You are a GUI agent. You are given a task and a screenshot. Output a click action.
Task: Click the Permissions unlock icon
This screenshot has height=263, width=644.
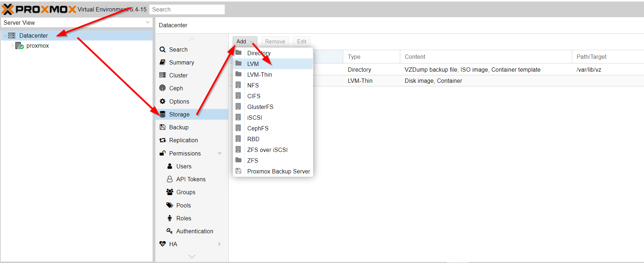[163, 153]
